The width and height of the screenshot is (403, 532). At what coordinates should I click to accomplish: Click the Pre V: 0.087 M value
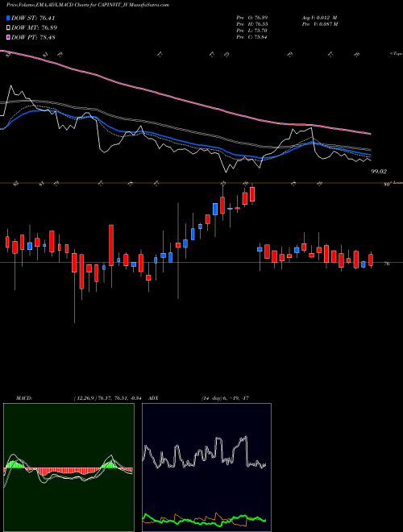click(x=319, y=24)
